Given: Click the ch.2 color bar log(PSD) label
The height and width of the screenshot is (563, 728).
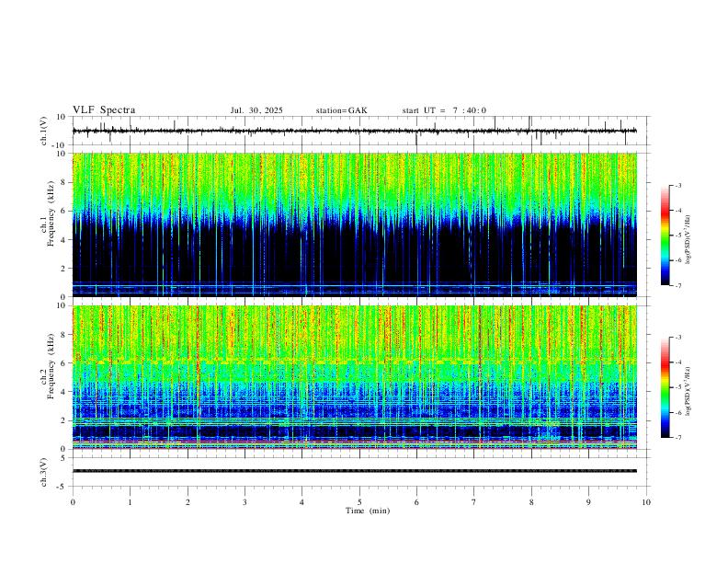Looking at the screenshot, I should click(x=688, y=391).
